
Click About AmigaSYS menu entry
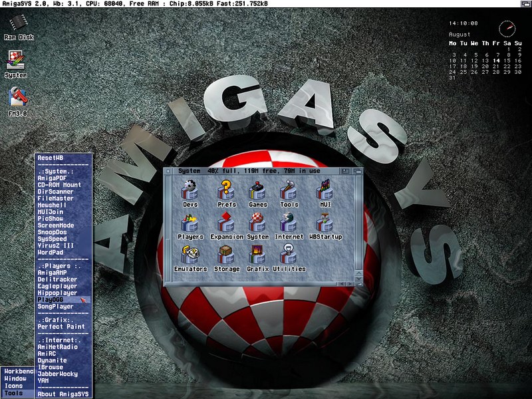click(63, 394)
